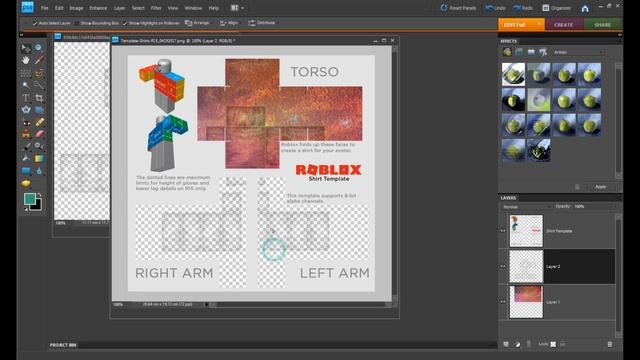Open the Filter menu

(156, 8)
